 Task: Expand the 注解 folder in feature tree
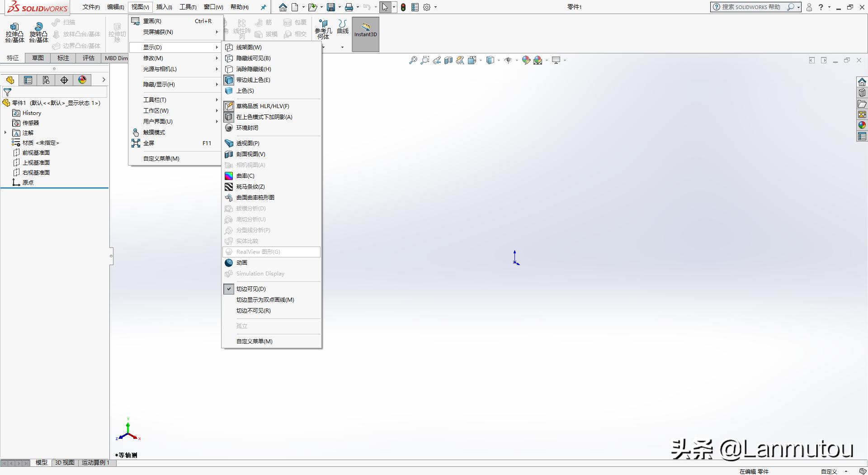(5, 133)
